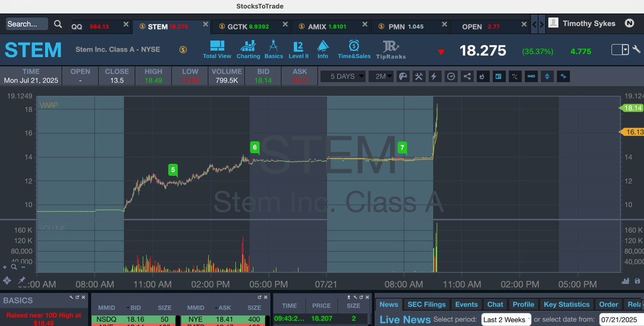This screenshot has height=326, width=644.
Task: Open the Level II view
Action: point(299,50)
